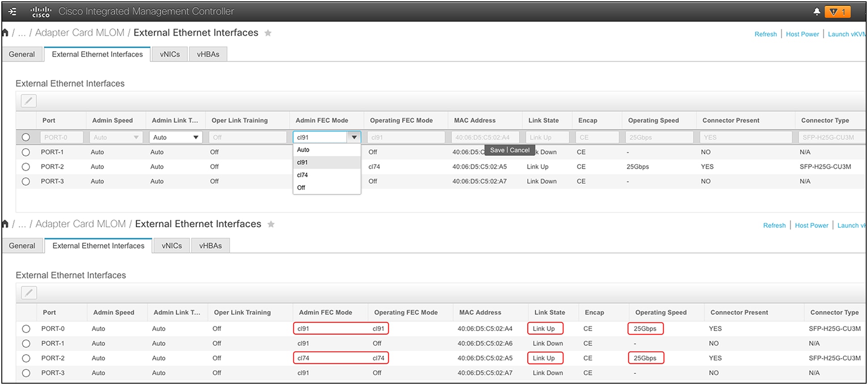Click the Operating FEC Mode field showing cl91
This screenshot has width=868, height=385.
point(406,138)
